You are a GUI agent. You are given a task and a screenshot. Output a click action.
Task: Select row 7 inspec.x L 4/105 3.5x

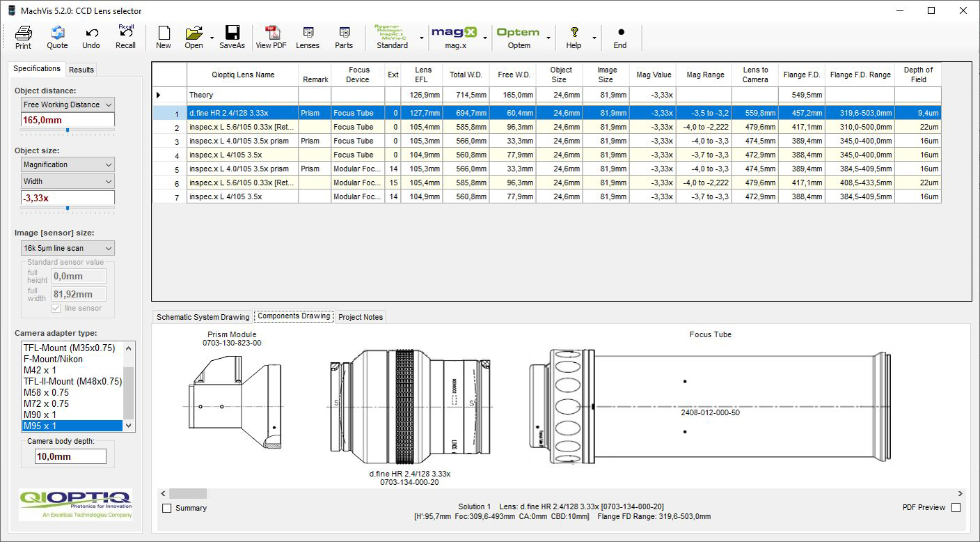546,196
